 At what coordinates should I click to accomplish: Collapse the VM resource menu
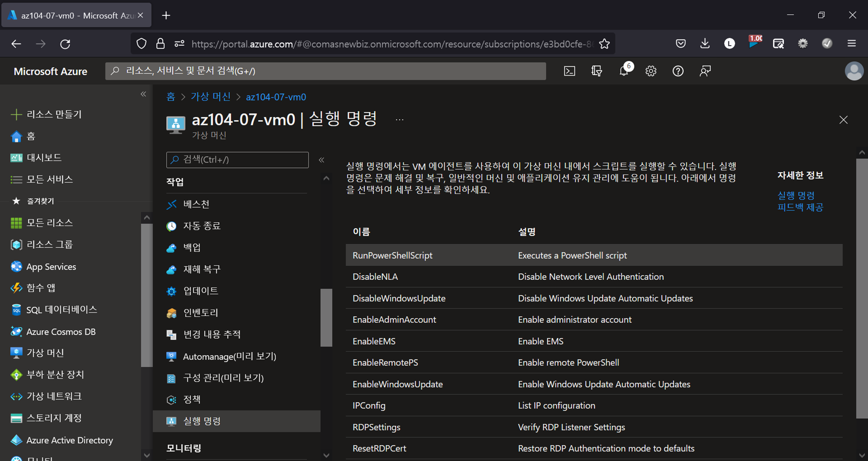click(x=322, y=160)
